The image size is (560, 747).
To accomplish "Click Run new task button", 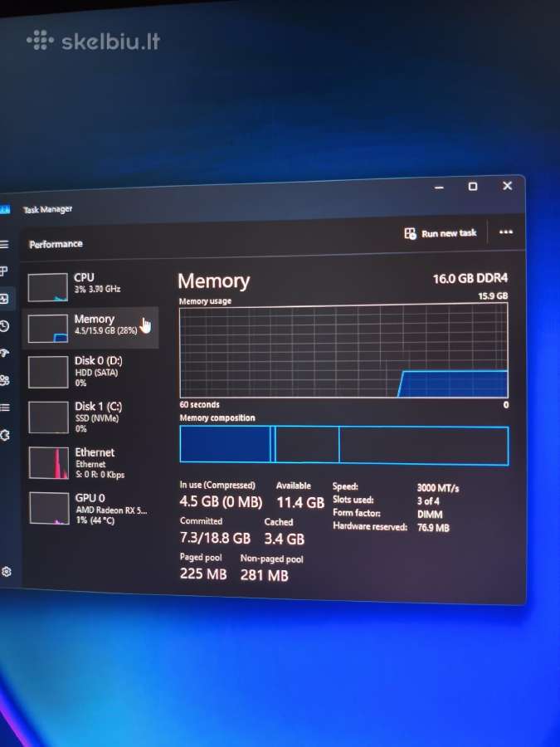I will 441,233.
